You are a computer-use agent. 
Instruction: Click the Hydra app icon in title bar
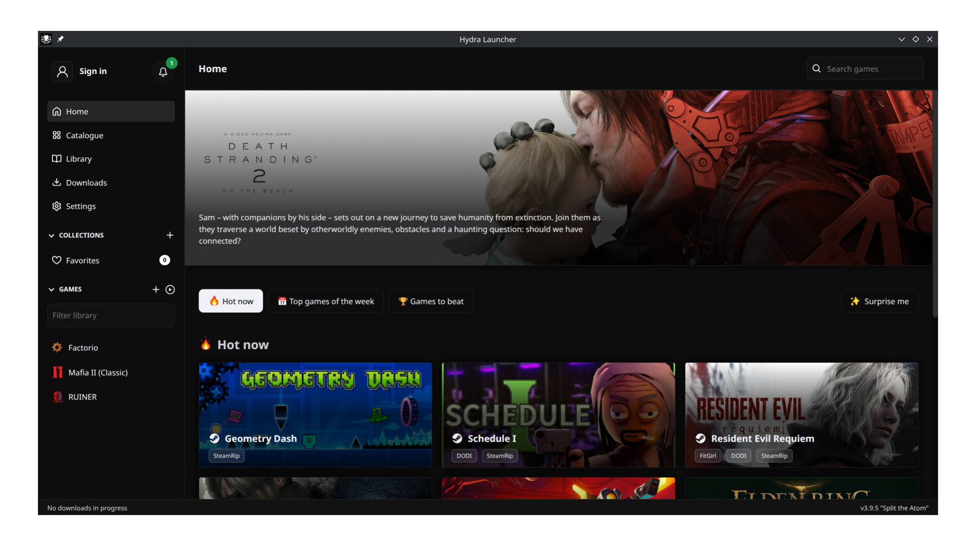click(x=46, y=39)
